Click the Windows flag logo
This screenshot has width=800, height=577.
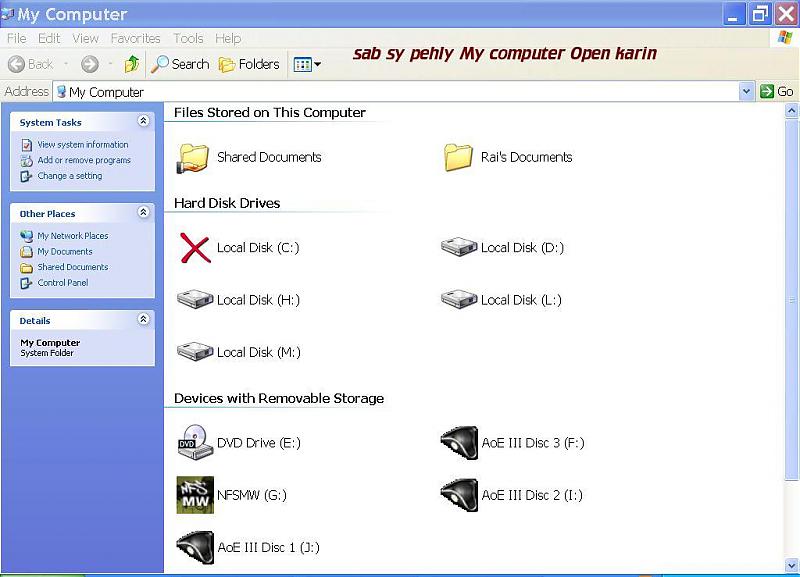785,37
